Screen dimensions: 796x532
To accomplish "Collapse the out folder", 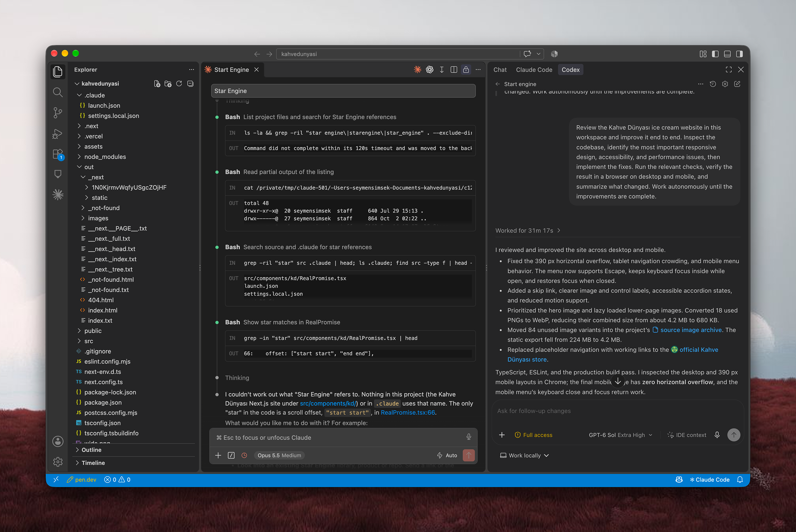I will pyautogui.click(x=80, y=167).
